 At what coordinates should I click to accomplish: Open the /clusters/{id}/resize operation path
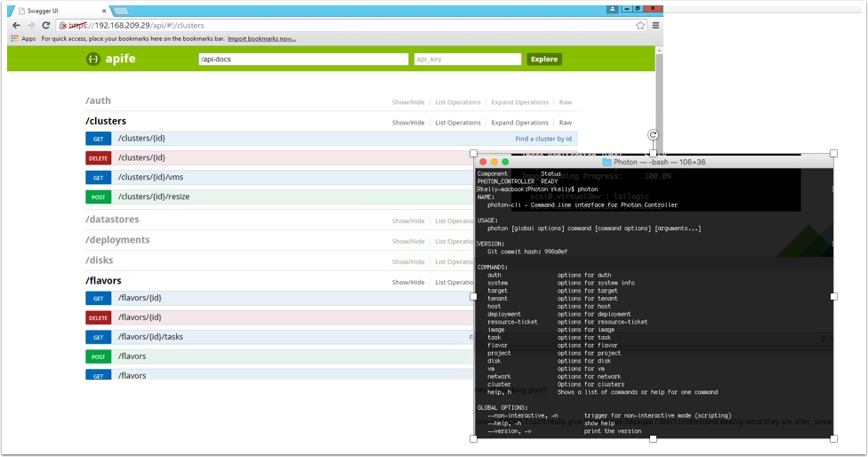point(153,196)
